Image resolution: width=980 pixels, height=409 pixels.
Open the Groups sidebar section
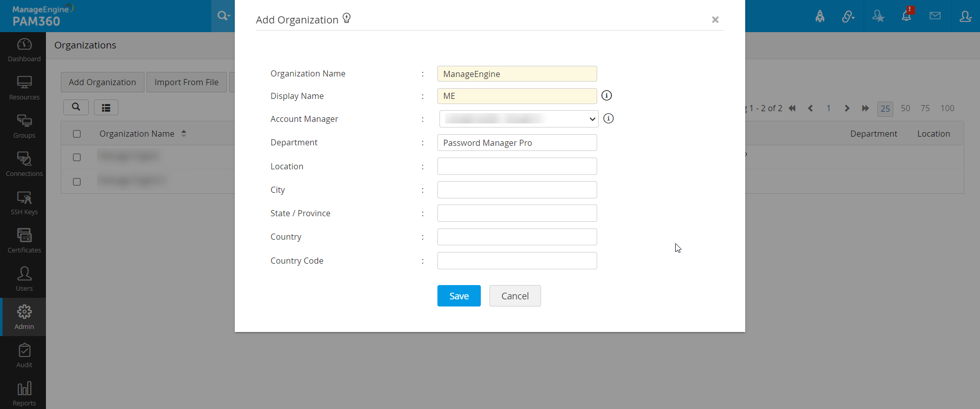[x=24, y=126]
